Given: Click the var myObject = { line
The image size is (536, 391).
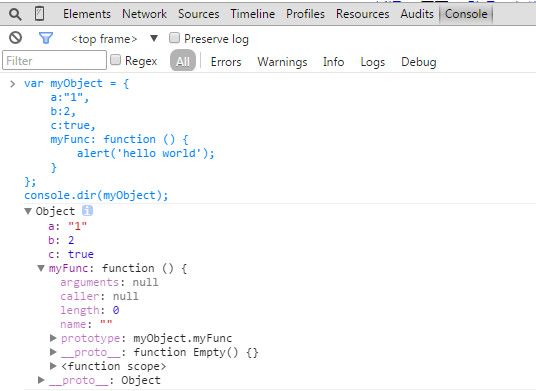Looking at the screenshot, I should pos(76,83).
